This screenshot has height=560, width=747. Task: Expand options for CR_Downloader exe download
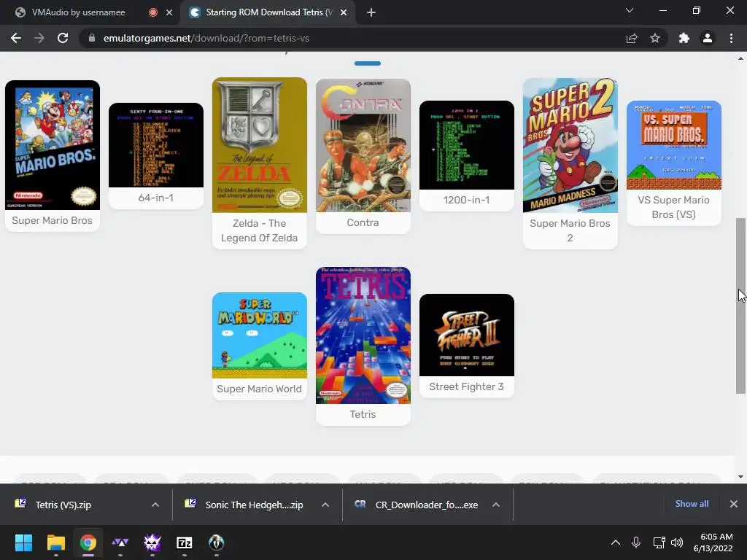pyautogui.click(x=496, y=505)
